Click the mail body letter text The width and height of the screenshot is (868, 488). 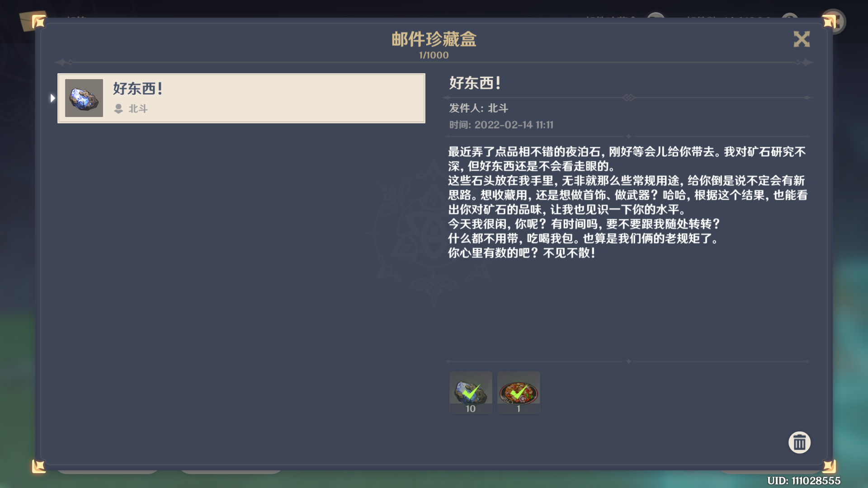[627, 202]
